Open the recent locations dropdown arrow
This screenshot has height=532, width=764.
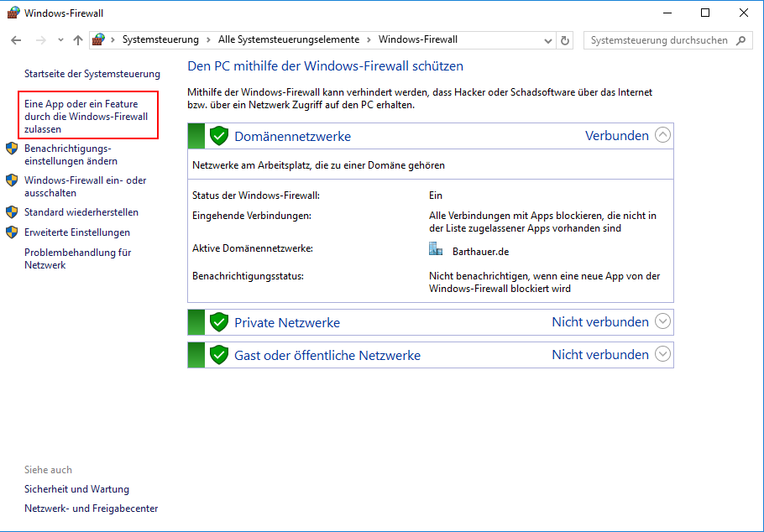pos(60,40)
